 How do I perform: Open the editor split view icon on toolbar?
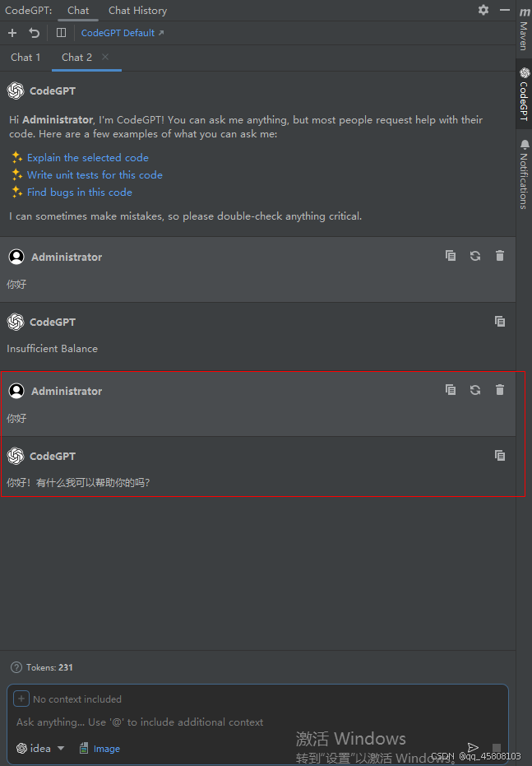(x=61, y=32)
